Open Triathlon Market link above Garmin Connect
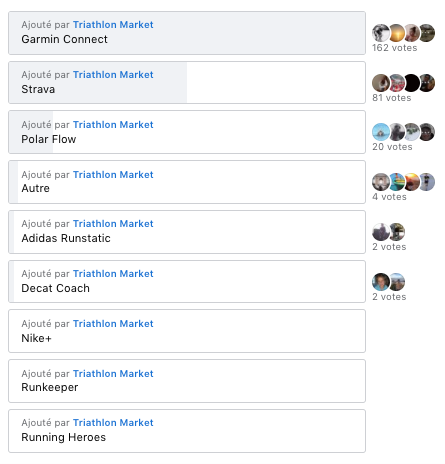 tap(113, 25)
